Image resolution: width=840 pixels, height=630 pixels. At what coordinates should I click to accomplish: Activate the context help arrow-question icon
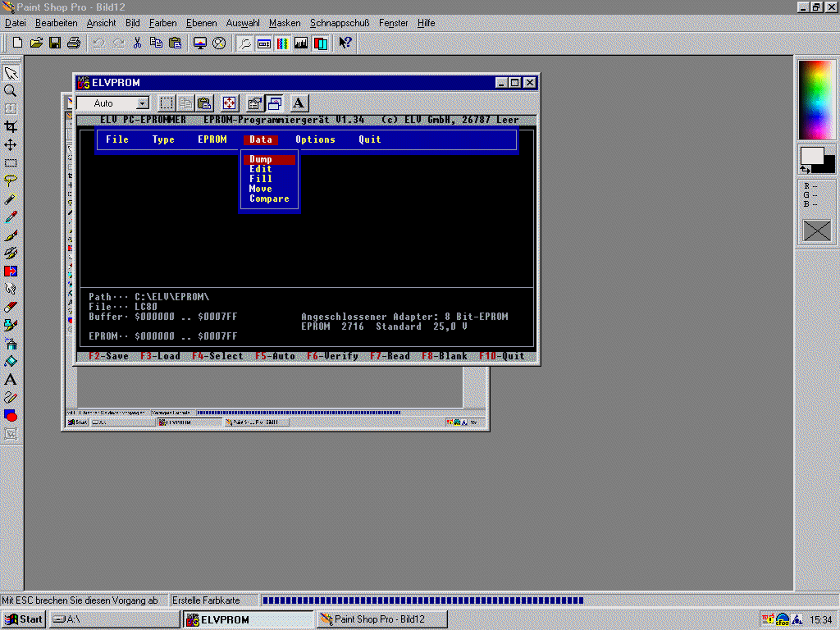345,43
